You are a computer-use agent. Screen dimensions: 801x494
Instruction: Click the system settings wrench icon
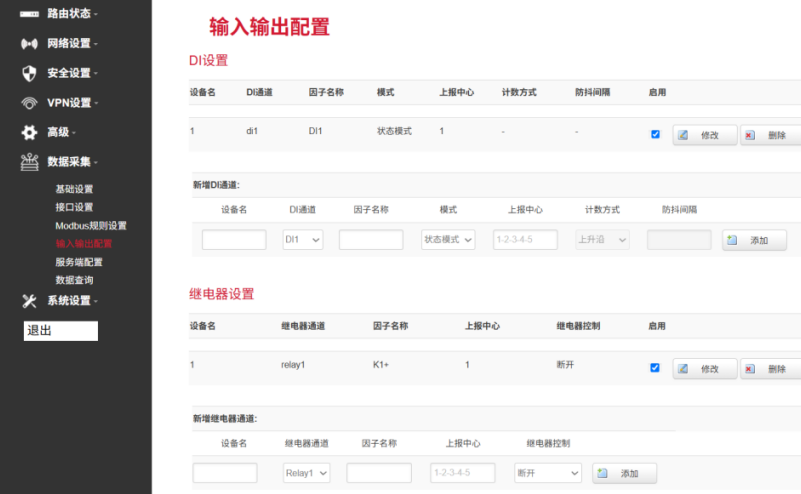pos(29,301)
